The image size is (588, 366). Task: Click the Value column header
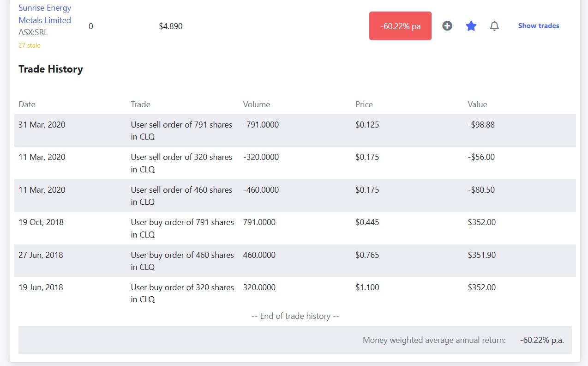[x=477, y=104]
